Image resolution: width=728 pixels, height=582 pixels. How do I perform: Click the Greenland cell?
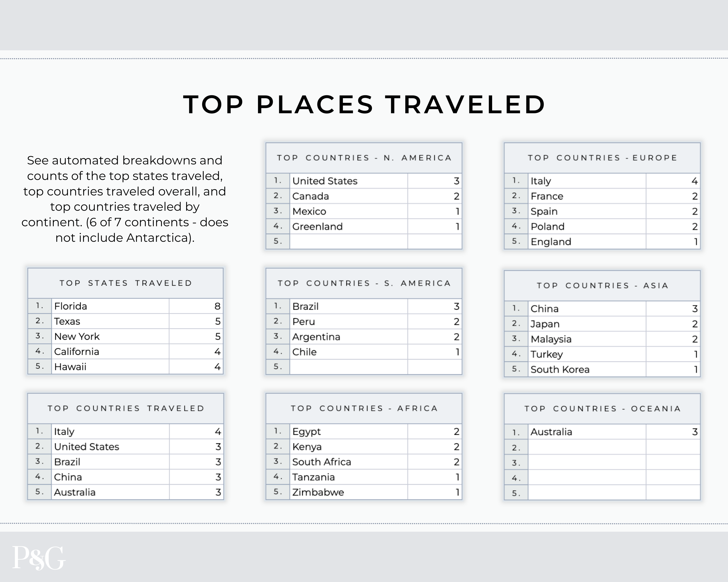coord(348,226)
